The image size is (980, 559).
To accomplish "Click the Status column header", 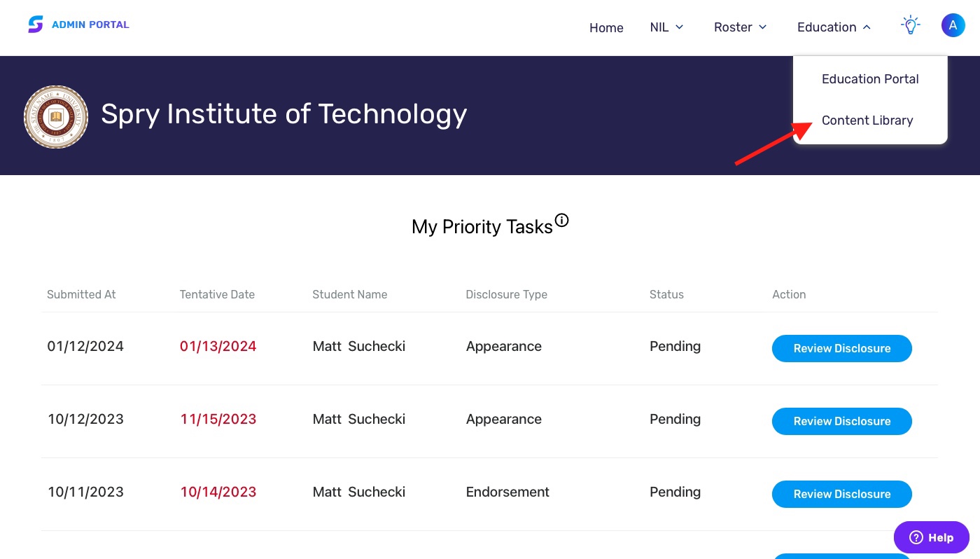I will (x=666, y=294).
